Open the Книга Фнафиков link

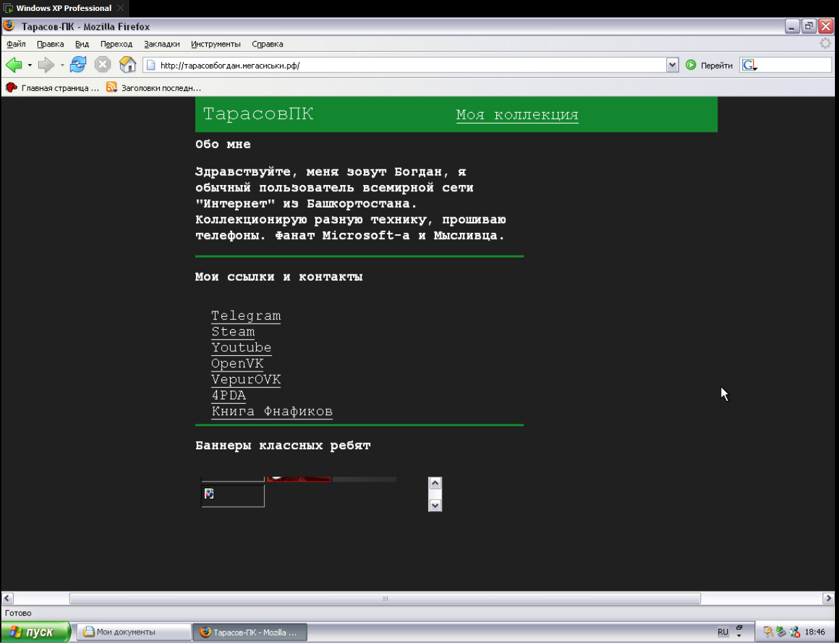click(x=272, y=411)
